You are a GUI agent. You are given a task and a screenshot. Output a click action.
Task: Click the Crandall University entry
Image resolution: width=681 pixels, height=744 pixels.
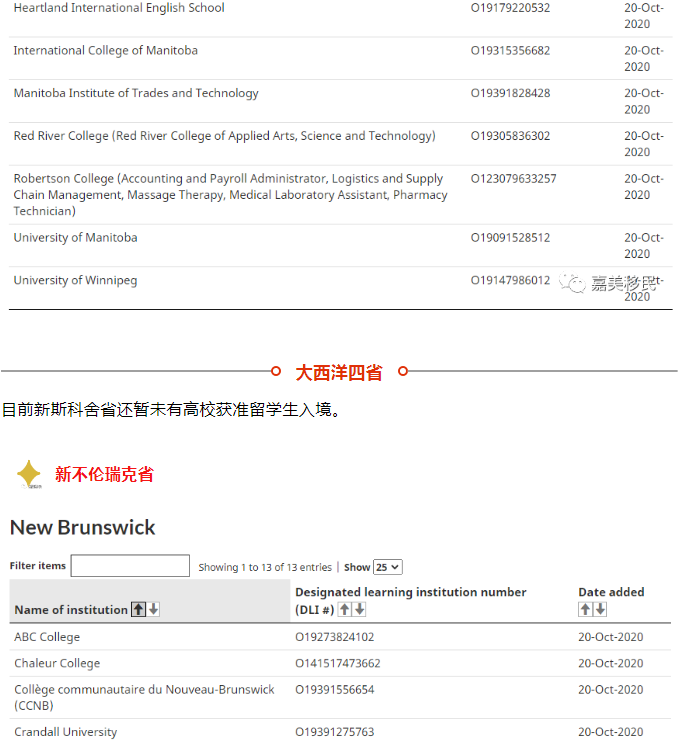[65, 732]
